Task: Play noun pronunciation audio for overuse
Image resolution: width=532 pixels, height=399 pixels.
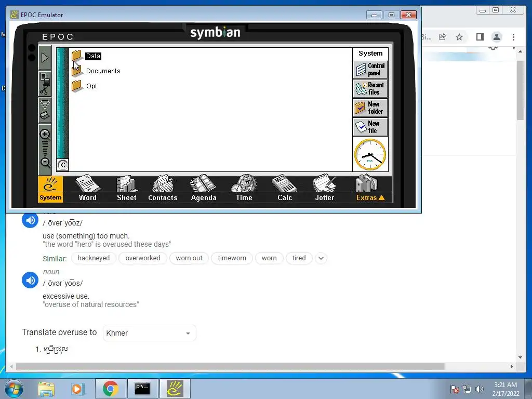Action: pos(30,280)
